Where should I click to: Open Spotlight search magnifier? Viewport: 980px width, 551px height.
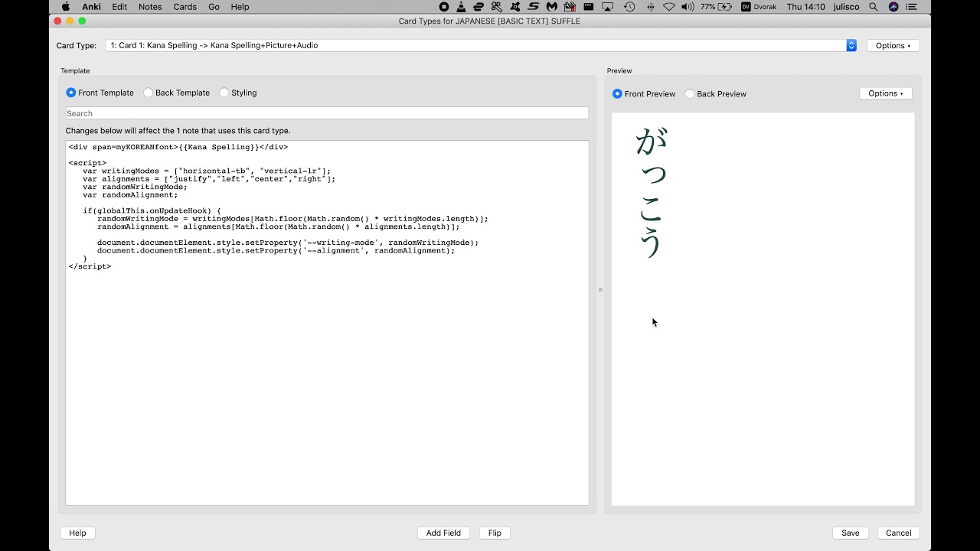[x=874, y=7]
